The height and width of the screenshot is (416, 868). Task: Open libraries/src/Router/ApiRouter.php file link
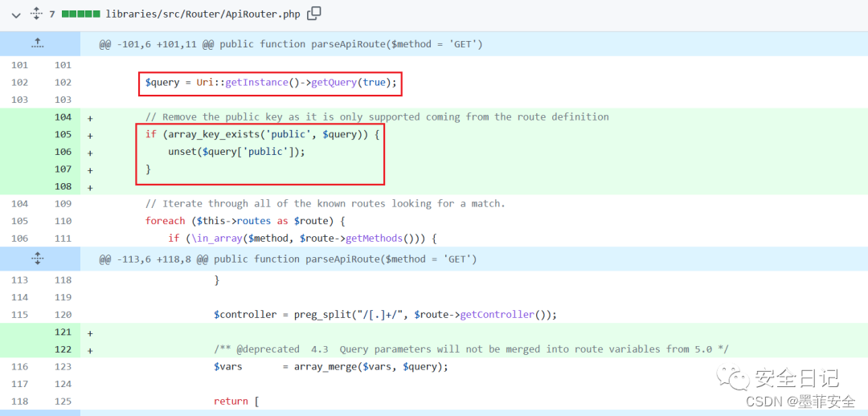click(x=203, y=14)
